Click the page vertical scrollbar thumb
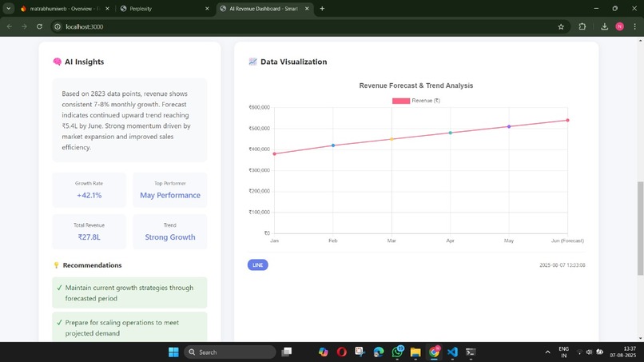This screenshot has height=362, width=644. 640,228
